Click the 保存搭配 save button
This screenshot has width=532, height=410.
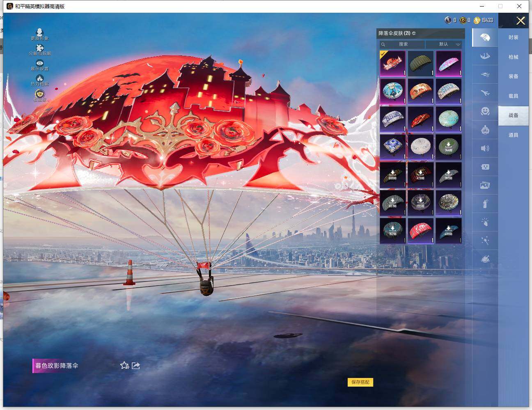pyautogui.click(x=360, y=382)
